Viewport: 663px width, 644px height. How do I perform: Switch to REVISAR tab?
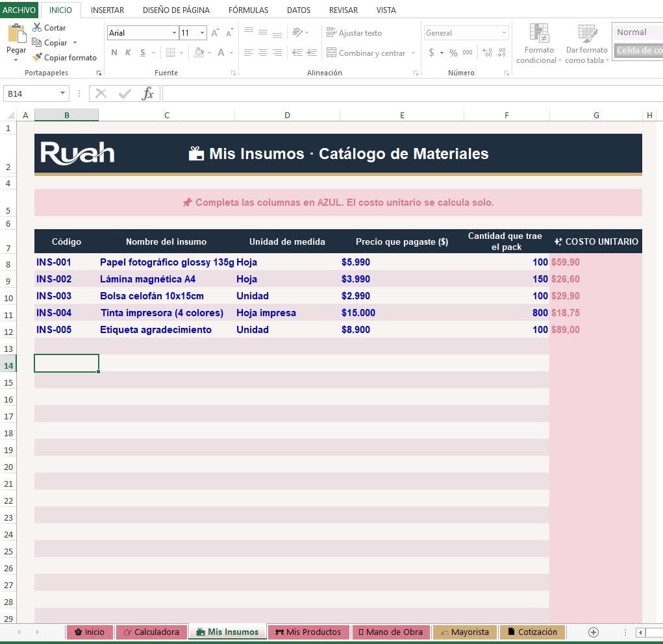[x=344, y=10]
